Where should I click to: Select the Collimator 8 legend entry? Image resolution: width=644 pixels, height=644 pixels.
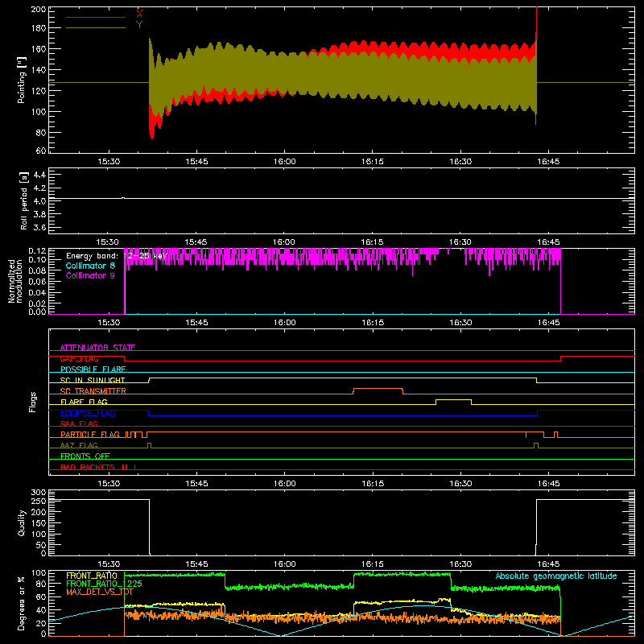point(90,266)
